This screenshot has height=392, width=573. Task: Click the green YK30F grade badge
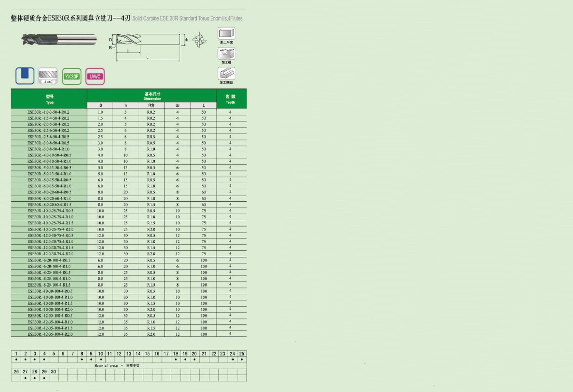click(72, 76)
